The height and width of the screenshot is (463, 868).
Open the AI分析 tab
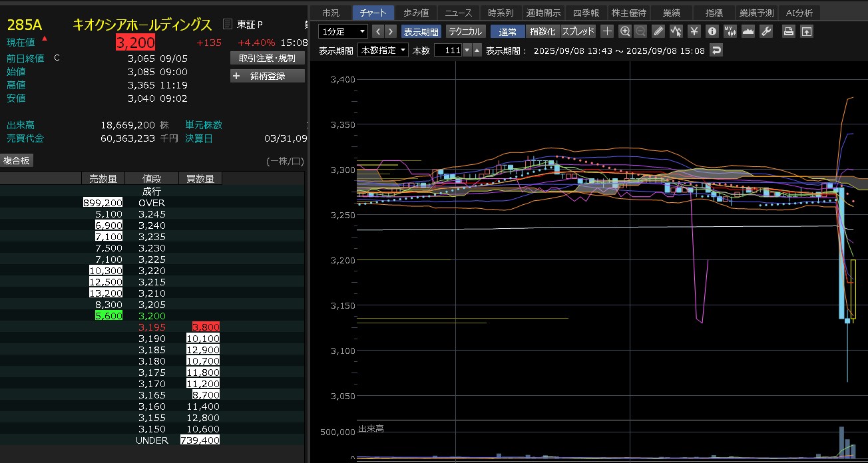coord(799,13)
